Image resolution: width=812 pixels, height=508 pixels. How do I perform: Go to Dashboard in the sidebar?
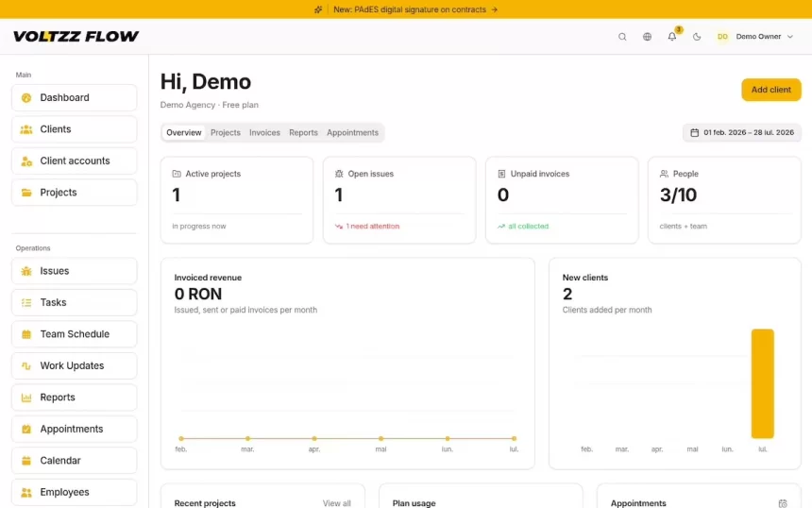coord(74,98)
